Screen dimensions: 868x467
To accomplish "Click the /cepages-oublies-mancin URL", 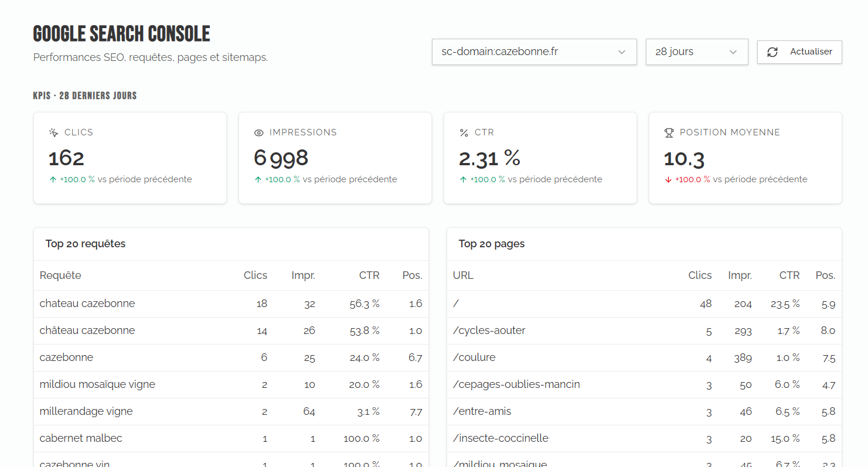I will pyautogui.click(x=516, y=384).
